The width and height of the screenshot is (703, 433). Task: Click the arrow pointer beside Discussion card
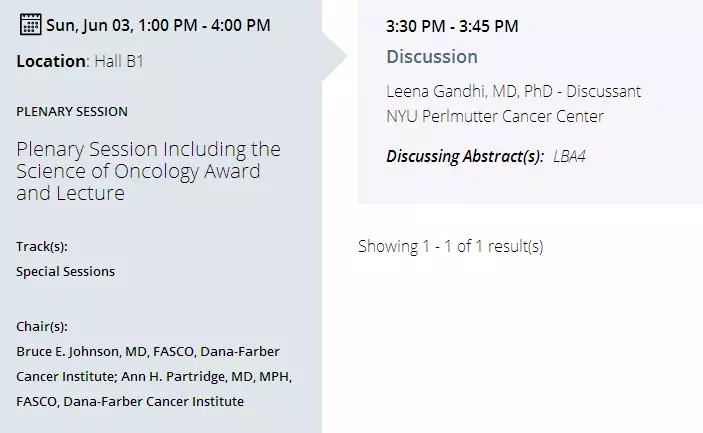(x=334, y=56)
